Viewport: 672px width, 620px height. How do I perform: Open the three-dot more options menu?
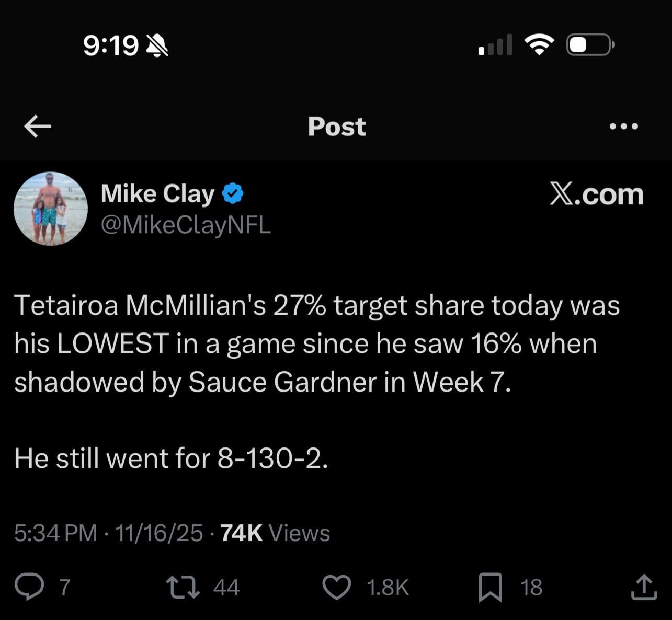[x=624, y=127]
